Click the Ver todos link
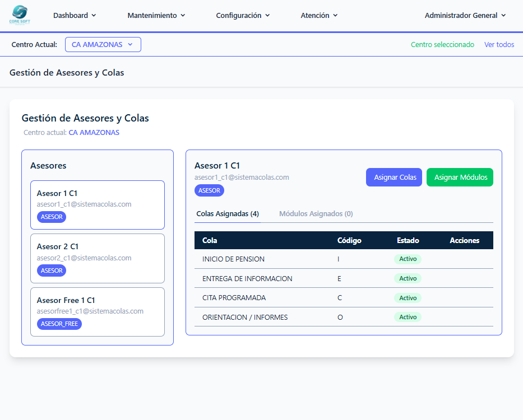The width and height of the screenshot is (523, 420). (499, 45)
